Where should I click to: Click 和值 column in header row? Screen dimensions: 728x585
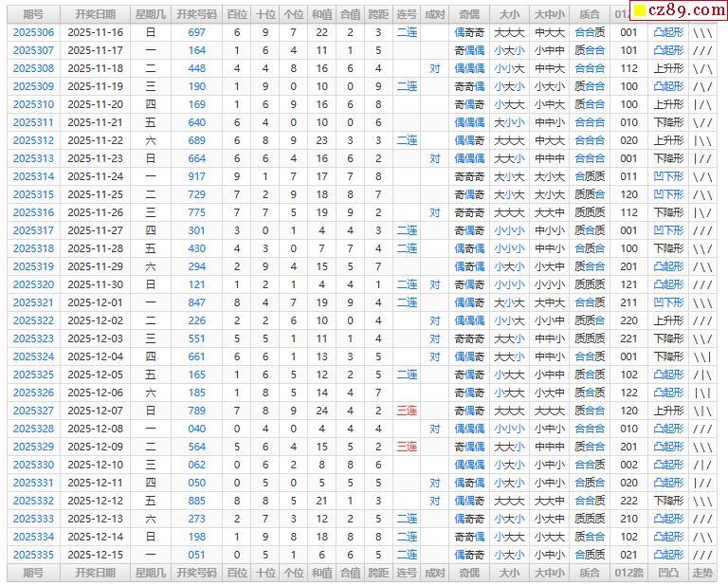click(322, 14)
